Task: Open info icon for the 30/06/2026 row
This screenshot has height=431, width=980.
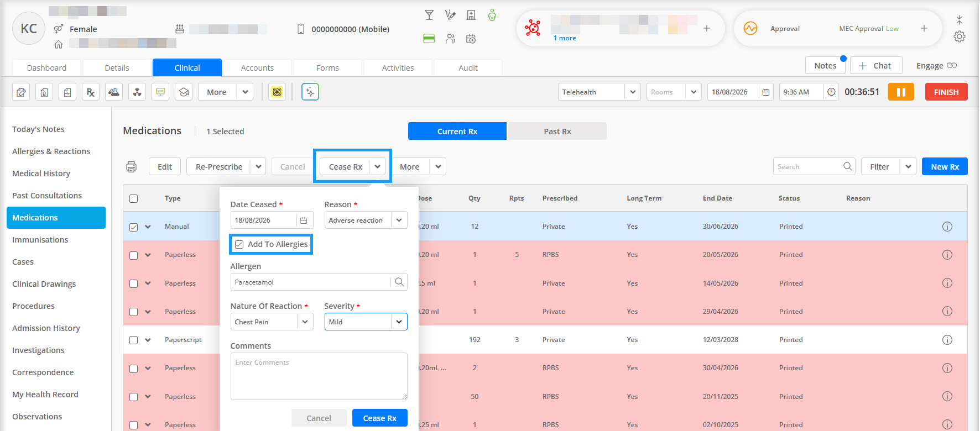Action: point(947,227)
